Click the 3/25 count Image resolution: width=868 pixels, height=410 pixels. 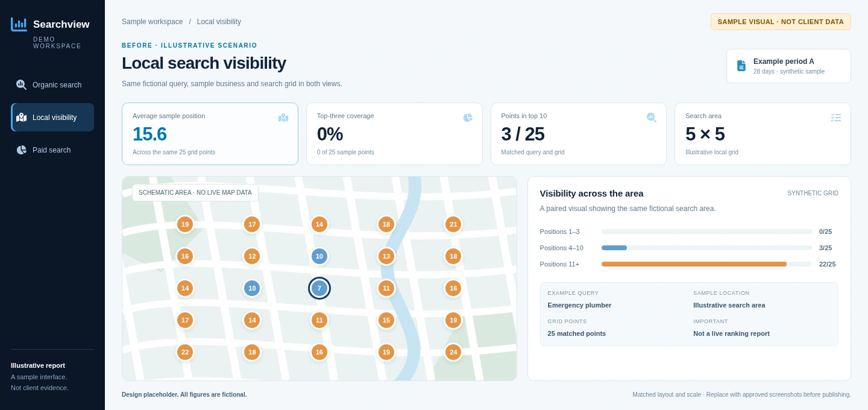[x=825, y=248]
